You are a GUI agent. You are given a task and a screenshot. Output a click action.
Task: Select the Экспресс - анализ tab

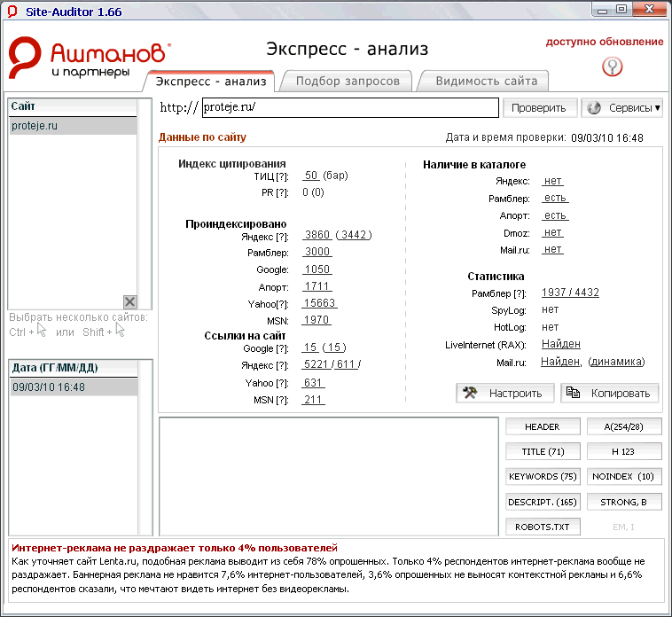pos(211,81)
